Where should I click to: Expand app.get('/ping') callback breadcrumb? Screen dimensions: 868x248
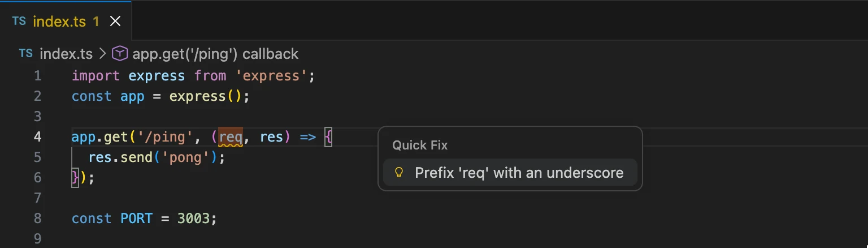click(x=215, y=54)
